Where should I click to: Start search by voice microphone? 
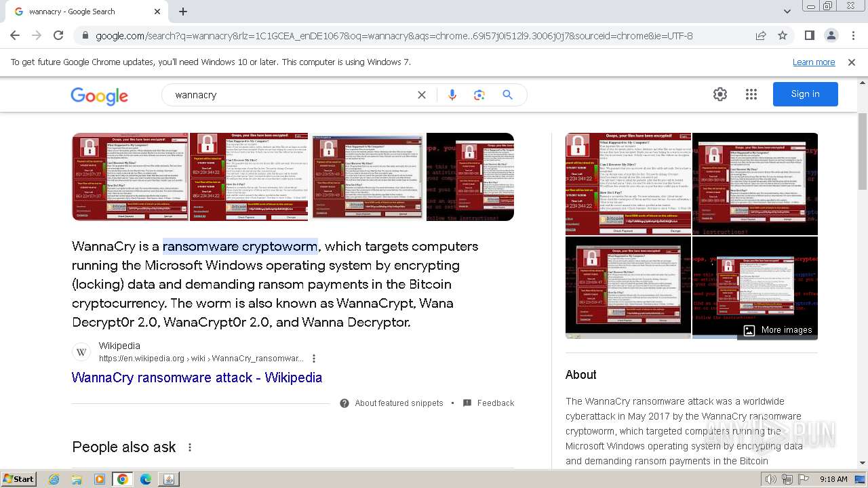pyautogui.click(x=452, y=95)
